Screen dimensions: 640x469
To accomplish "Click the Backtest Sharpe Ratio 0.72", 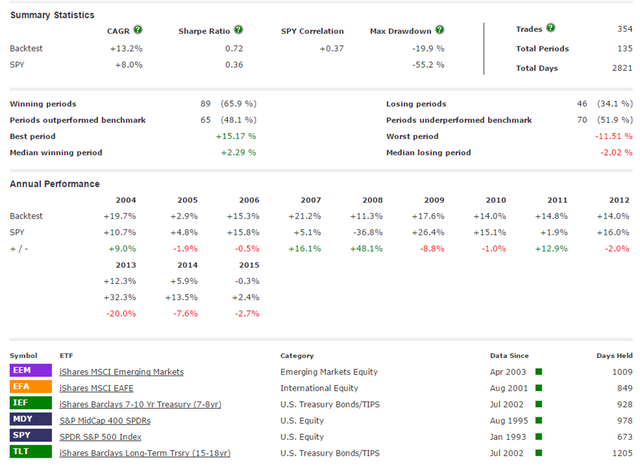I will coord(234,49).
